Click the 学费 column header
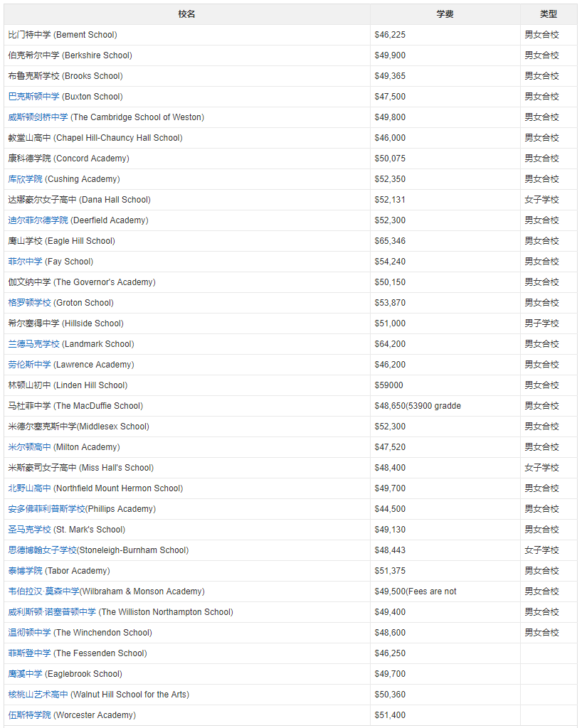 click(445, 14)
